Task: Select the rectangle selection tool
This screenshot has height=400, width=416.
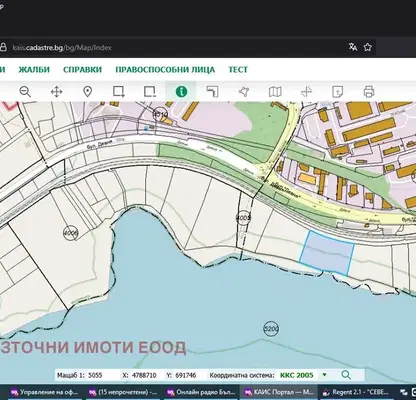Action: coord(119,91)
